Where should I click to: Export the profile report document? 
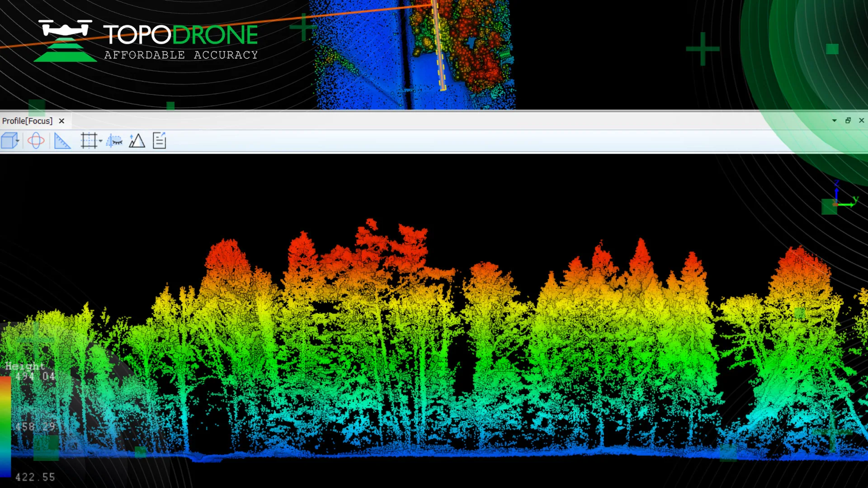point(160,141)
